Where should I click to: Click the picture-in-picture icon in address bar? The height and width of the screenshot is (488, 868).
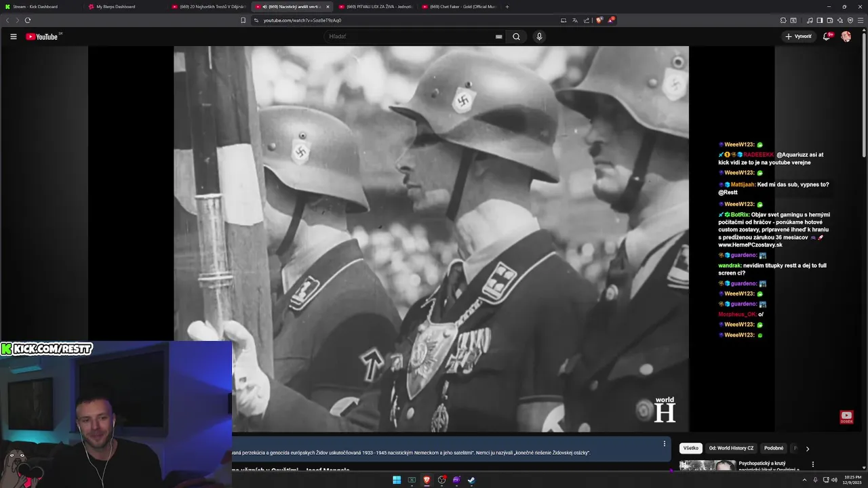pos(564,20)
